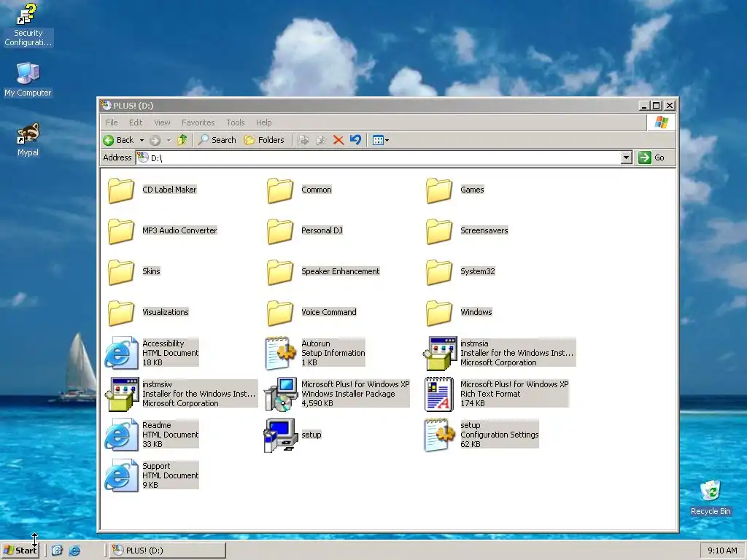The width and height of the screenshot is (747, 560).
Task: Select the Personal DJ folder icon
Action: [x=280, y=231]
